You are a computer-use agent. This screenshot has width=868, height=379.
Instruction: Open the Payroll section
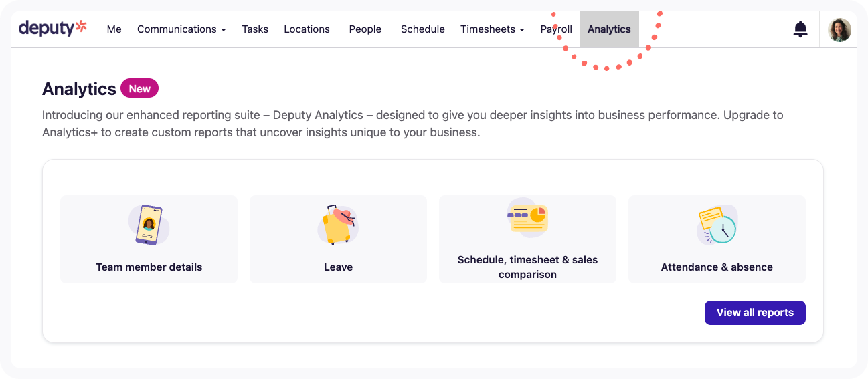556,29
